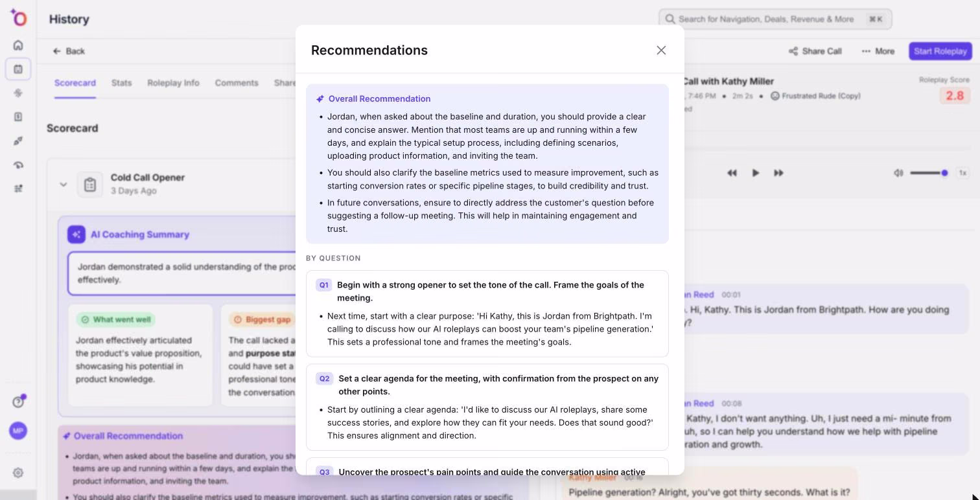Open the More options menu
Screen dimensions: 980x500
click(x=878, y=51)
